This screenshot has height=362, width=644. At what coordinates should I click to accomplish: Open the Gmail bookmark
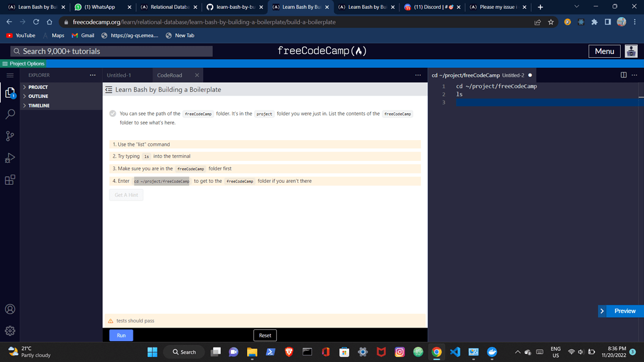pyautogui.click(x=83, y=36)
